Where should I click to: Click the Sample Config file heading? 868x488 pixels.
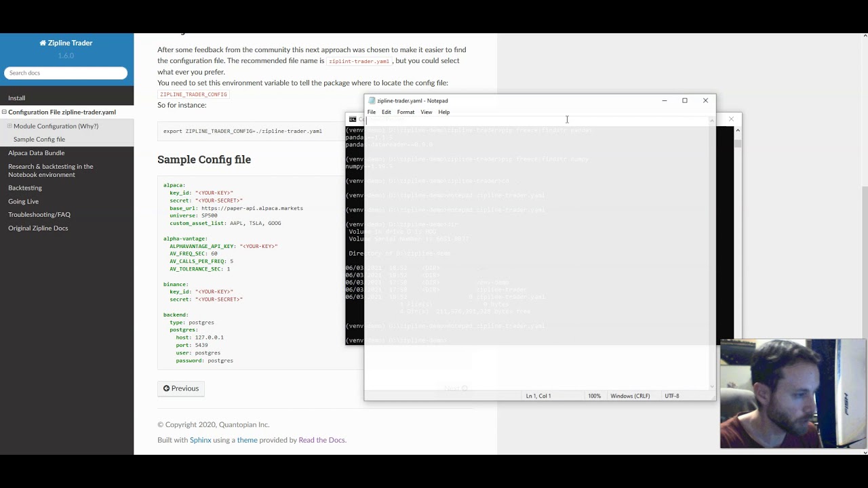[x=204, y=159]
